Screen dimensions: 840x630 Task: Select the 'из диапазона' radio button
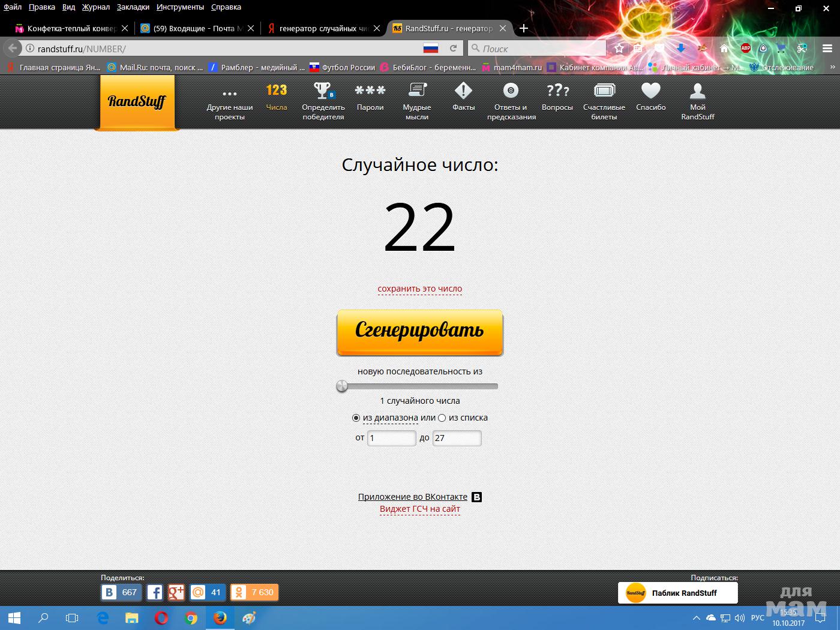(356, 418)
